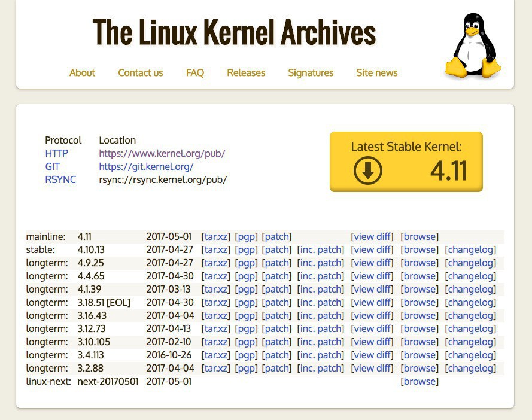
Task: Browse longterm 3.2.88 source
Action: (419, 368)
